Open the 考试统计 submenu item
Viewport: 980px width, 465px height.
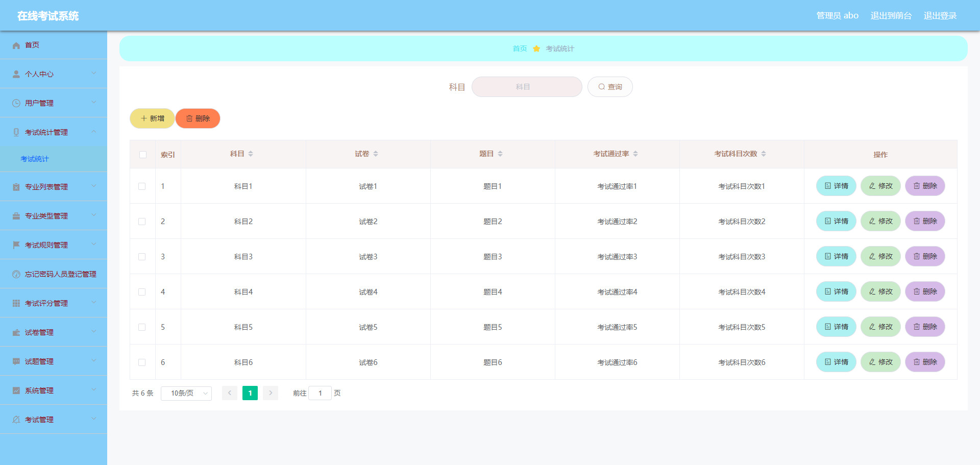coord(54,159)
